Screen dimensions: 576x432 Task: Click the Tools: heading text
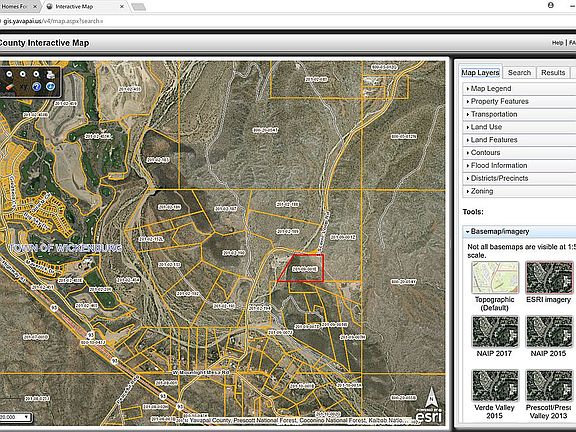(473, 212)
